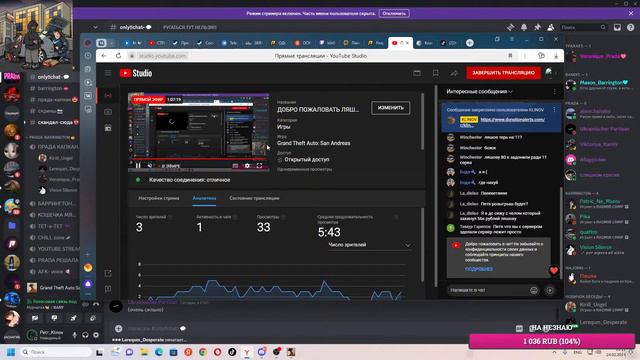The width and height of the screenshot is (640, 360).
Task: Open Discord user settings gear
Action: pos(96,335)
